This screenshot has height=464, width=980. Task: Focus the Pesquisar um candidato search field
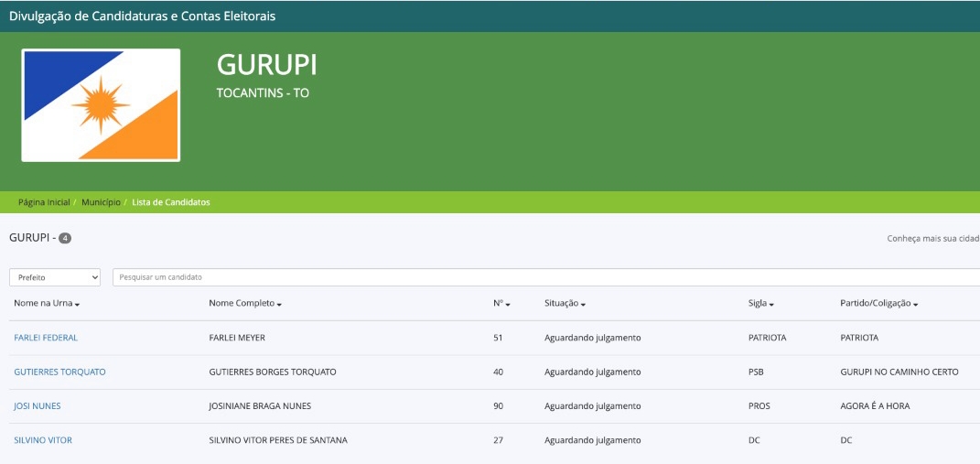[x=544, y=277]
